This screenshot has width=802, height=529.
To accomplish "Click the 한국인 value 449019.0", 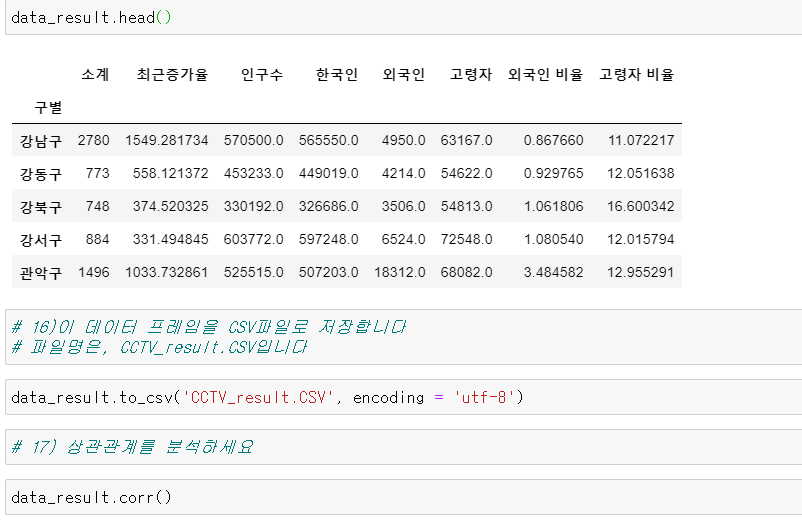I will click(329, 173).
